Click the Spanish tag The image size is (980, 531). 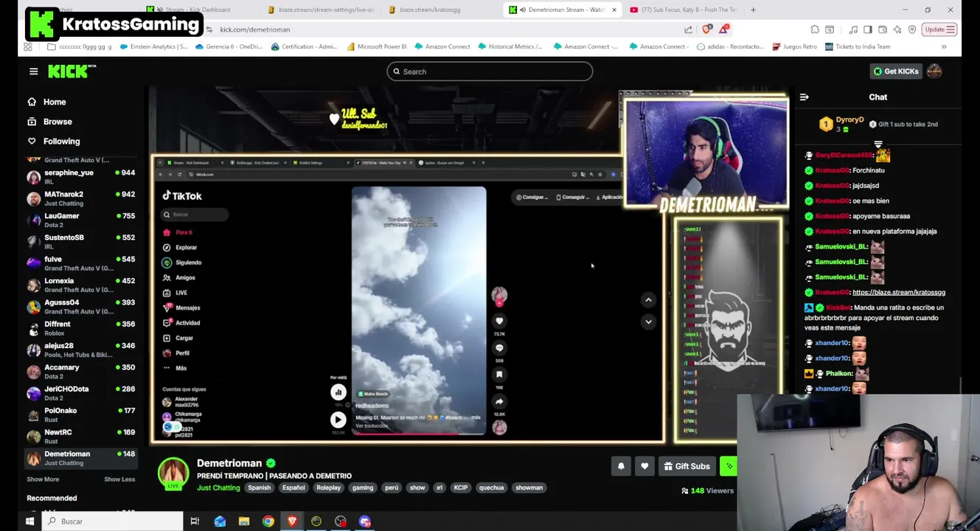tap(259, 487)
